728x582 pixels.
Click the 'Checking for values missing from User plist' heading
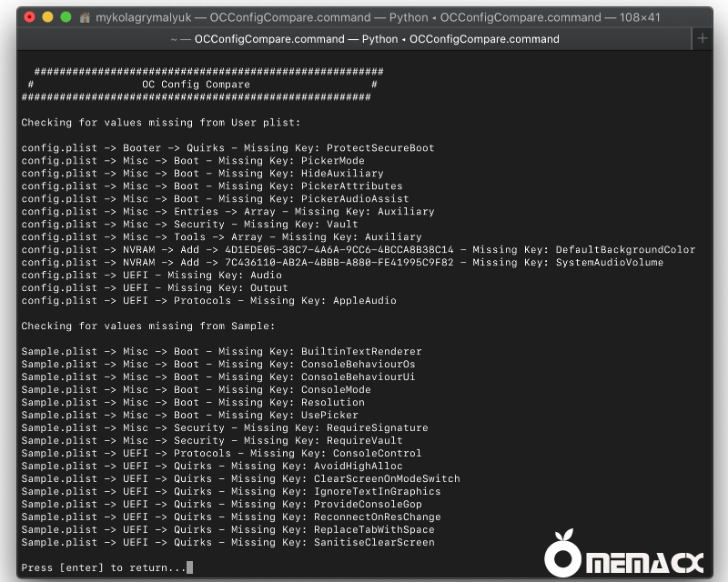tap(160, 123)
